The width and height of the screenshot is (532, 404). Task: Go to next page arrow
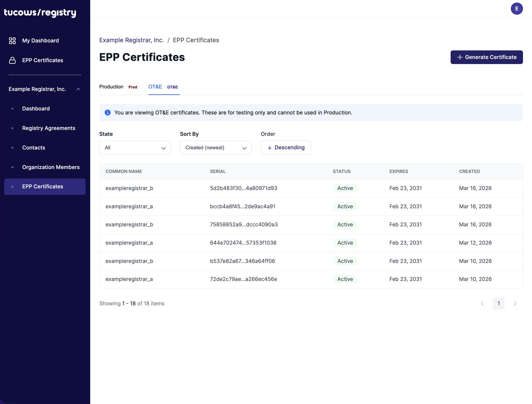(x=515, y=303)
